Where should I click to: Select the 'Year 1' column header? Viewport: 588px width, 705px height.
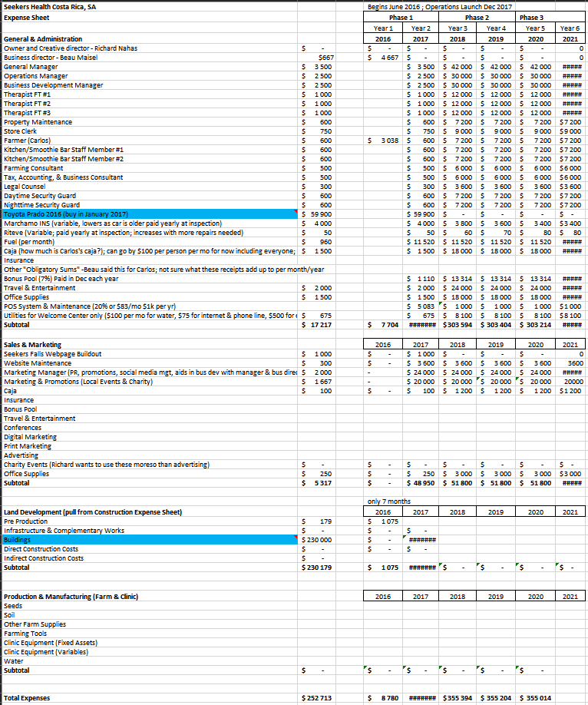point(382,28)
